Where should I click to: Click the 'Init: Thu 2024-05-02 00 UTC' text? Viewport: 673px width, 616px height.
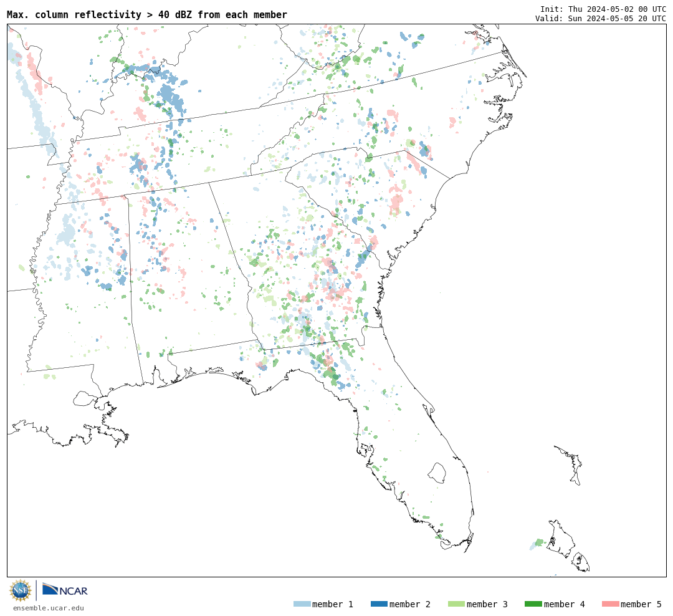[603, 9]
